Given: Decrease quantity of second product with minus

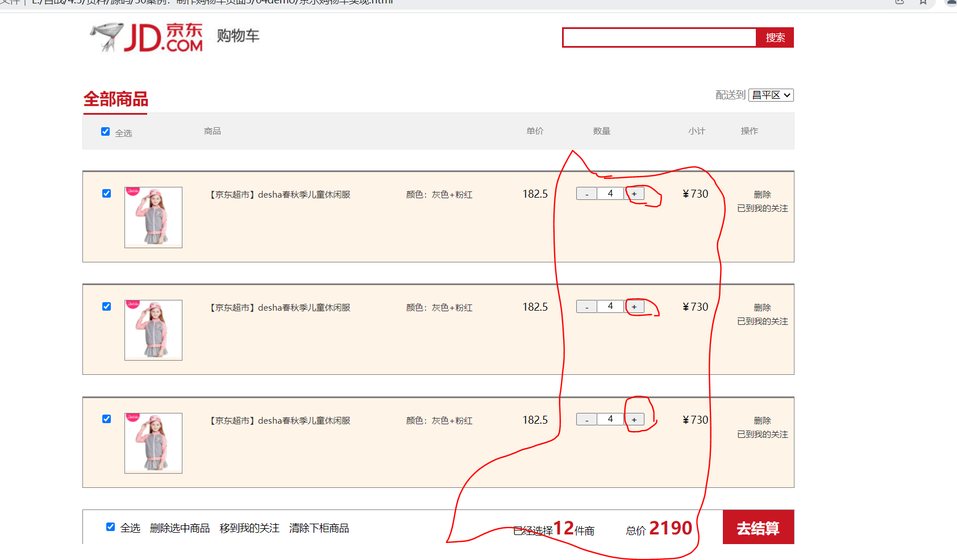Looking at the screenshot, I should click(x=586, y=307).
